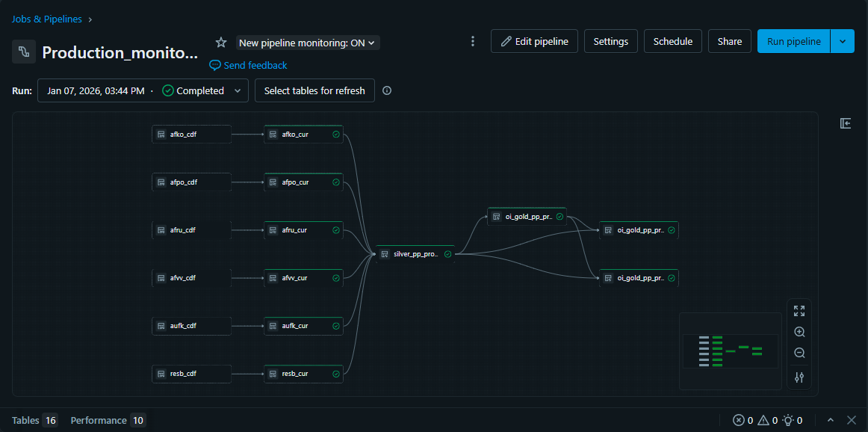
Task: Open the kebab more-options menu
Action: [x=472, y=41]
